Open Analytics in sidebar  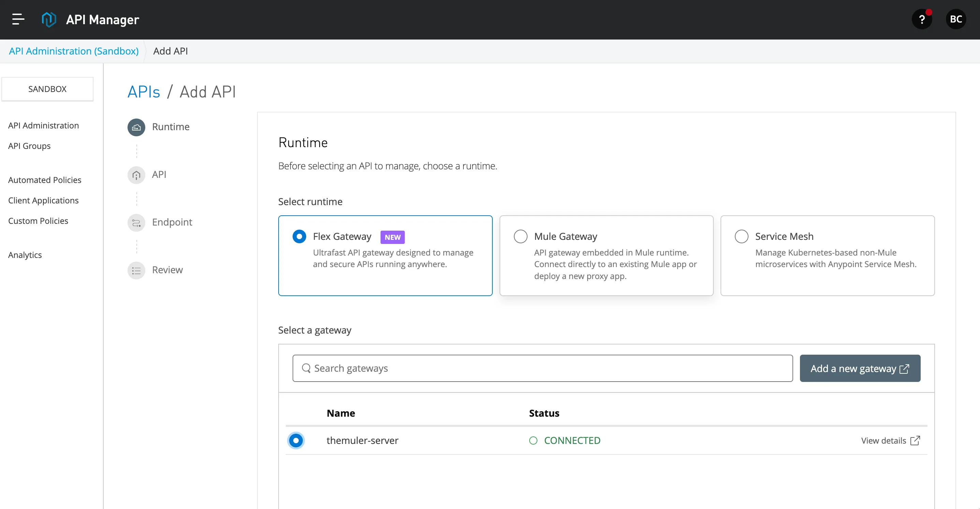tap(25, 255)
